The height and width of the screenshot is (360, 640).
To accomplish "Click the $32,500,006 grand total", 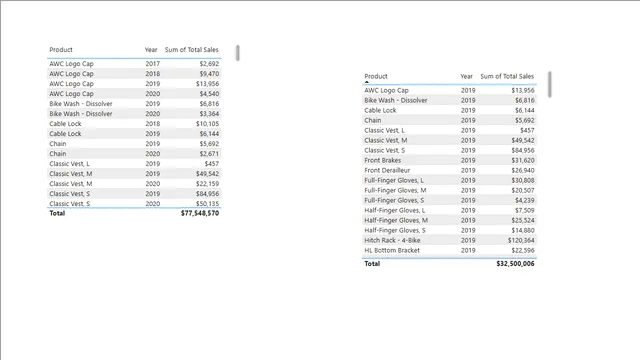I will click(515, 264).
